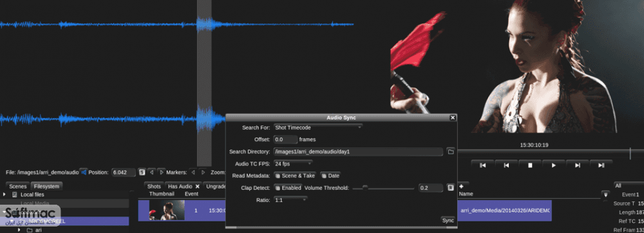The width and height of the screenshot is (644, 233).
Task: Click the Offset frames input field
Action: pos(285,140)
